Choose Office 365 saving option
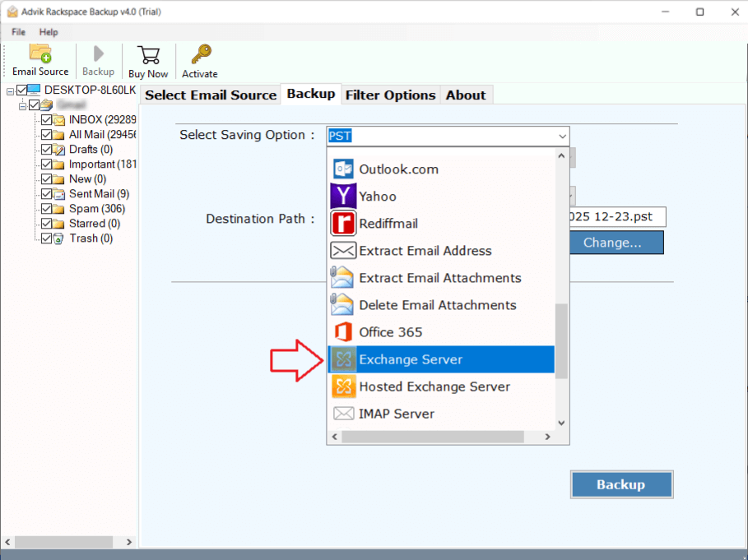The height and width of the screenshot is (560, 748). click(x=441, y=332)
